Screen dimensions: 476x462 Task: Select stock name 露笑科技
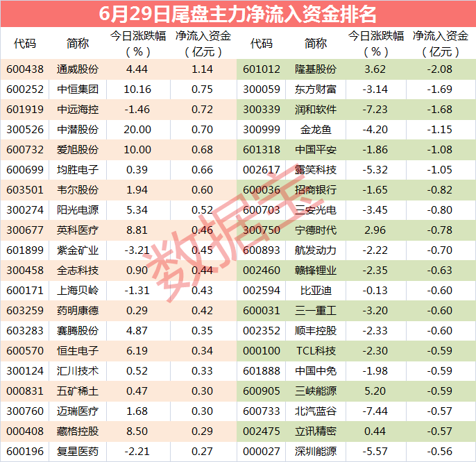pyautogui.click(x=316, y=170)
